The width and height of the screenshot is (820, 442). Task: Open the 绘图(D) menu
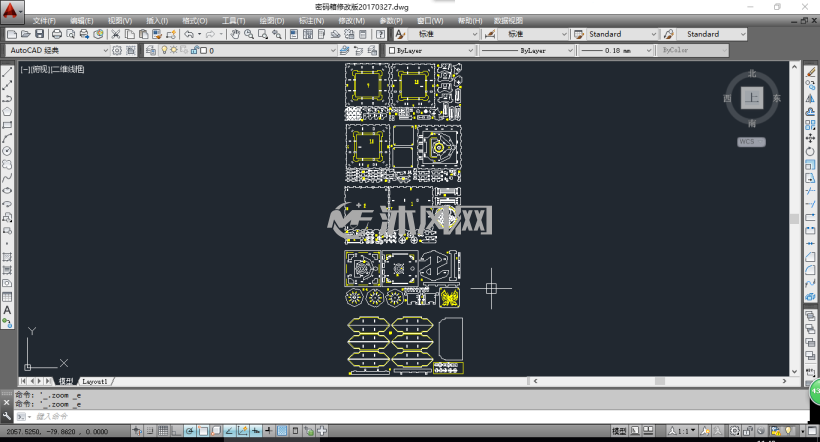272,21
